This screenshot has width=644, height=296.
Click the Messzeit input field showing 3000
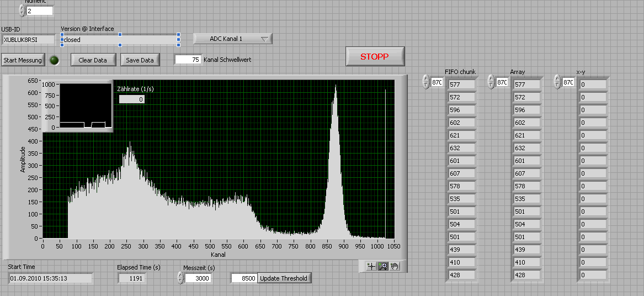point(198,278)
